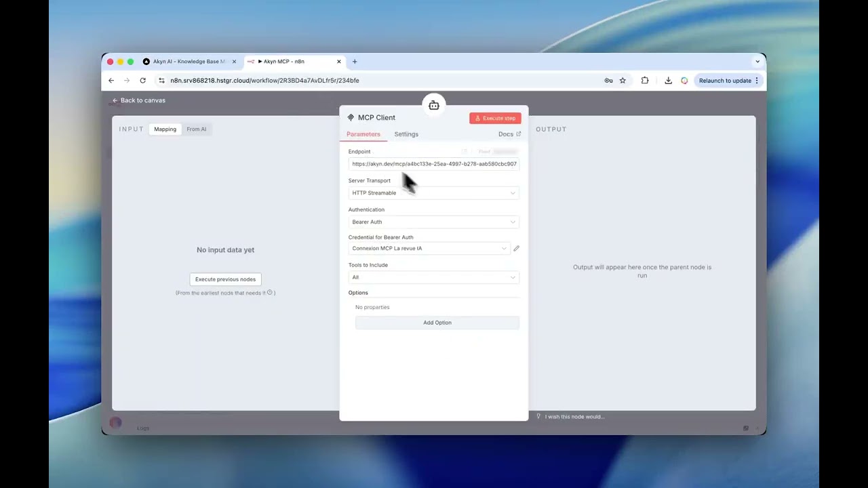Click the Logs label at the bottom

point(143,428)
